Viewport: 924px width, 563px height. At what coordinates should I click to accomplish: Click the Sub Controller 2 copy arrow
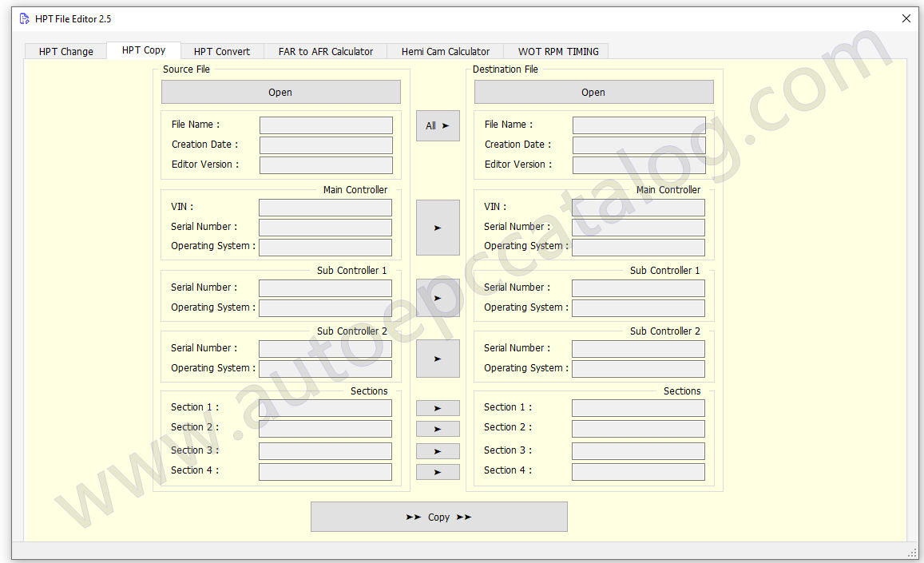point(438,359)
